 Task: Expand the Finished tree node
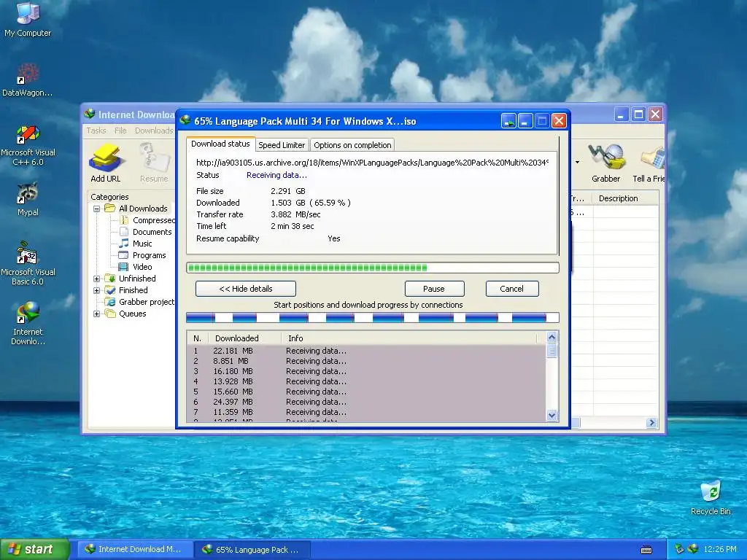97,290
